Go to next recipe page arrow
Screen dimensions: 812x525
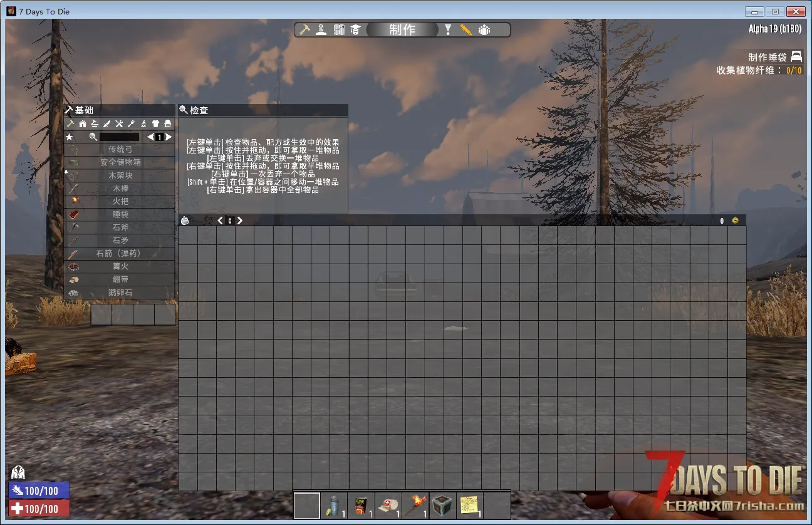(x=169, y=137)
